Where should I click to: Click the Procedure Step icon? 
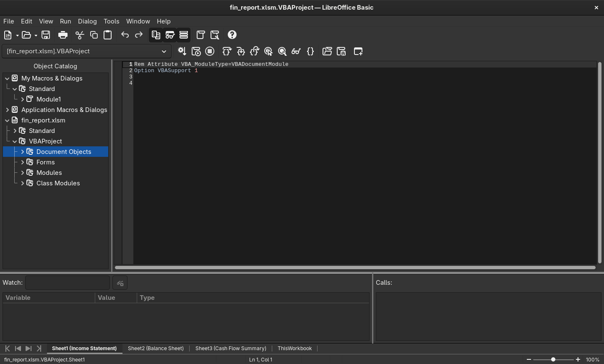tap(227, 51)
